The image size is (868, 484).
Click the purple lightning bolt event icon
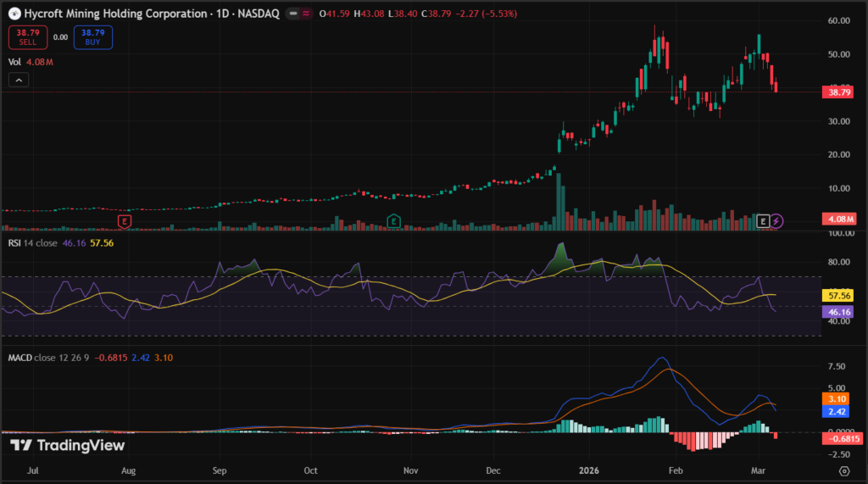coord(777,221)
